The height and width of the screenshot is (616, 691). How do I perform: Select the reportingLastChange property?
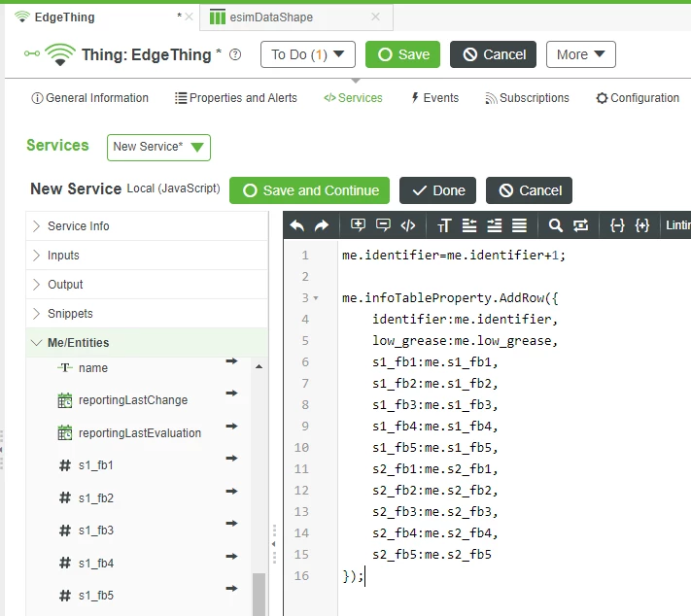pyautogui.click(x=133, y=400)
